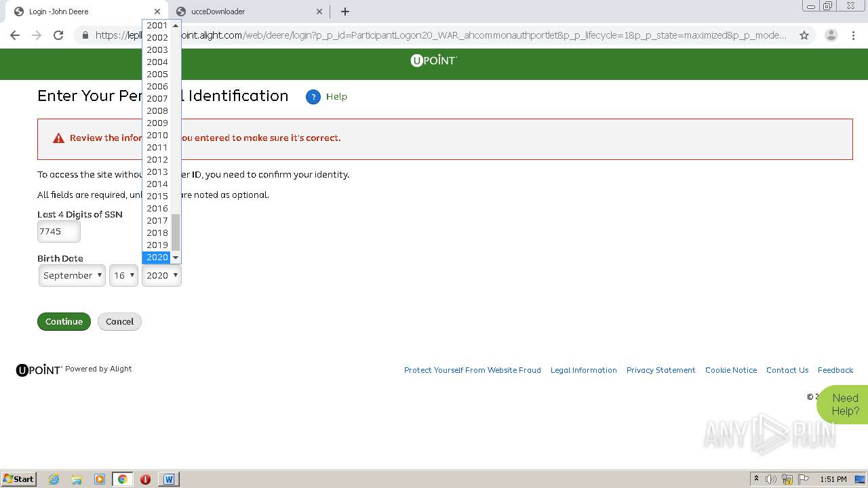
Task: Click the UPoint logo in green header
Action: point(434,60)
